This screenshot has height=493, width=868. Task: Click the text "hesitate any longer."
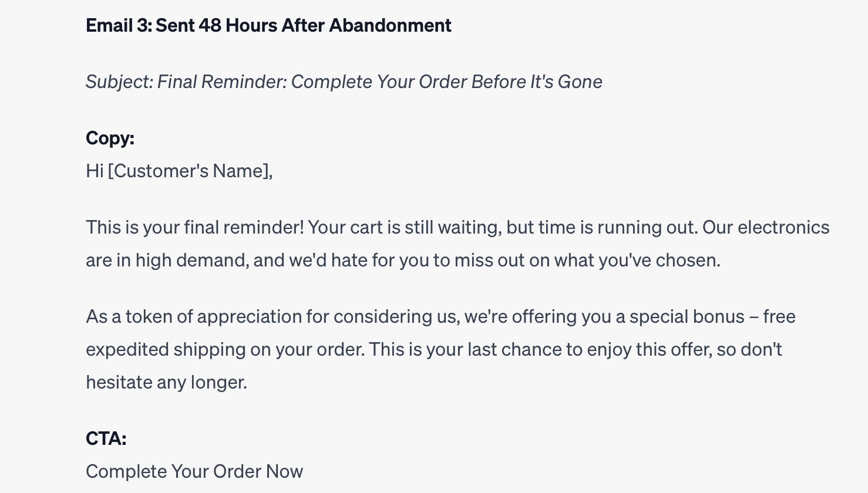(x=166, y=382)
